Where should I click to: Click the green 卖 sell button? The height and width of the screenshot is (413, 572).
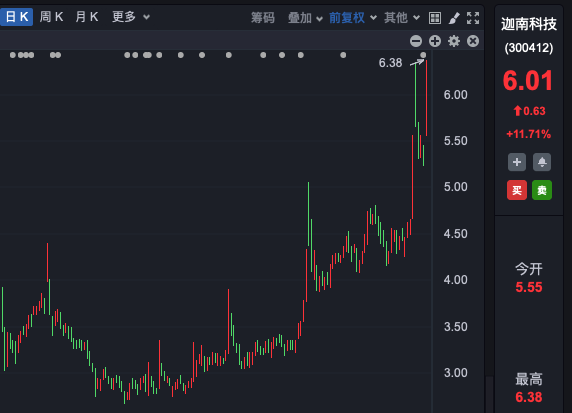(542, 190)
